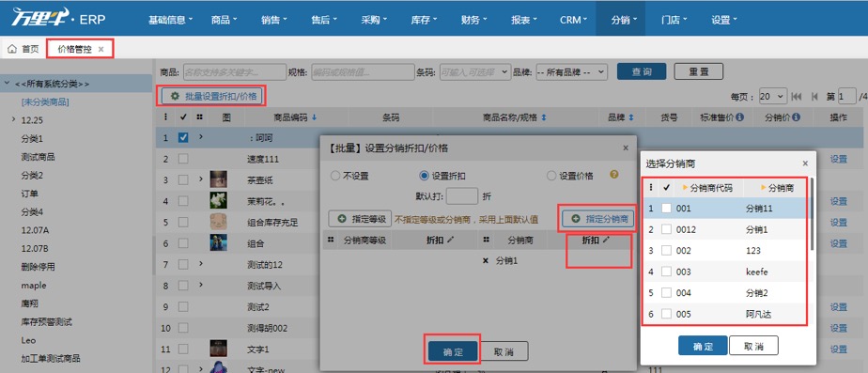The height and width of the screenshot is (373, 868).
Task: Click the 指定等级 button
Action: (361, 219)
